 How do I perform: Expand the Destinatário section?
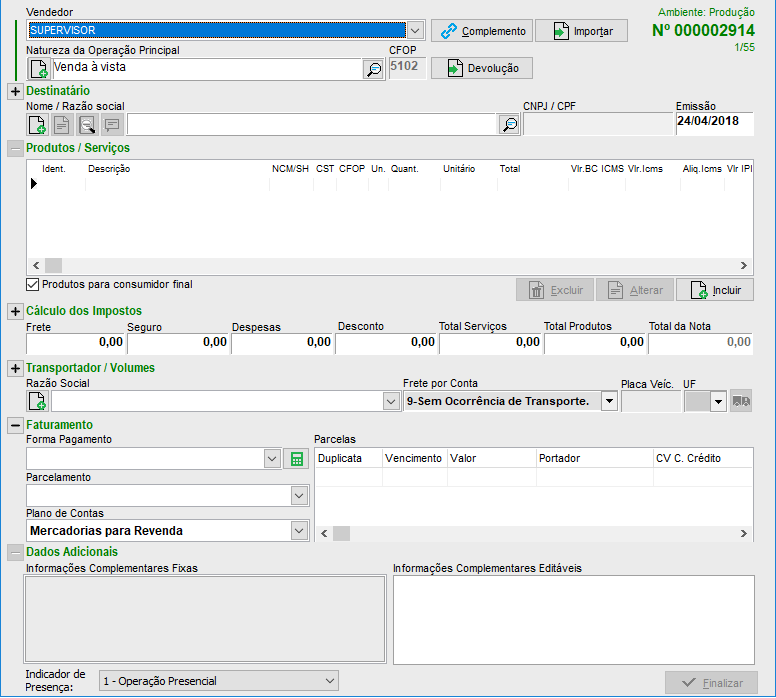[x=15, y=92]
